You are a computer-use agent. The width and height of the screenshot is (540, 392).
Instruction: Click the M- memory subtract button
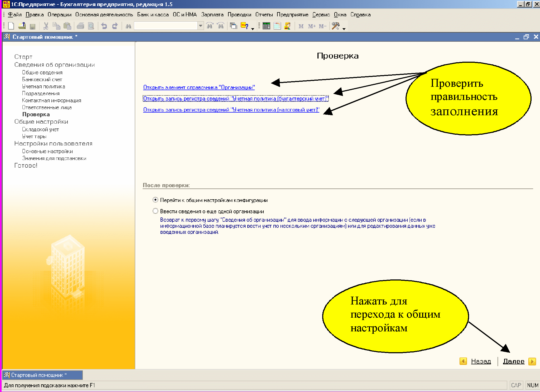(x=322, y=26)
